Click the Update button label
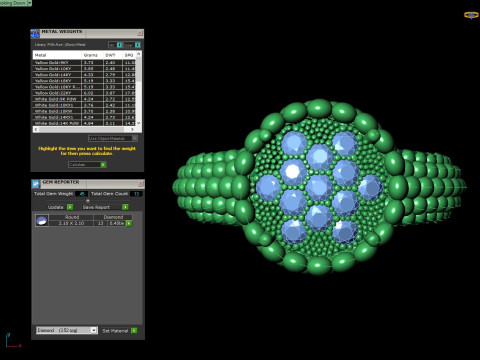This screenshot has height=360, width=480. point(55,207)
